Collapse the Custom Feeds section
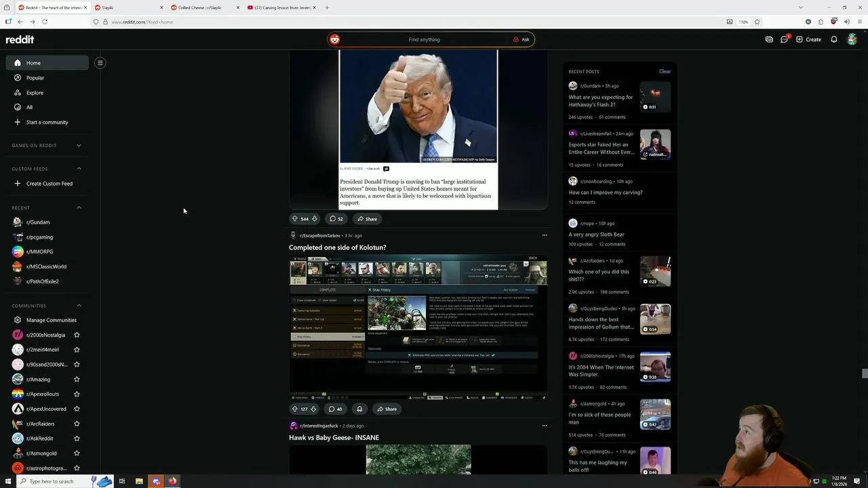The image size is (868, 488). (x=79, y=169)
